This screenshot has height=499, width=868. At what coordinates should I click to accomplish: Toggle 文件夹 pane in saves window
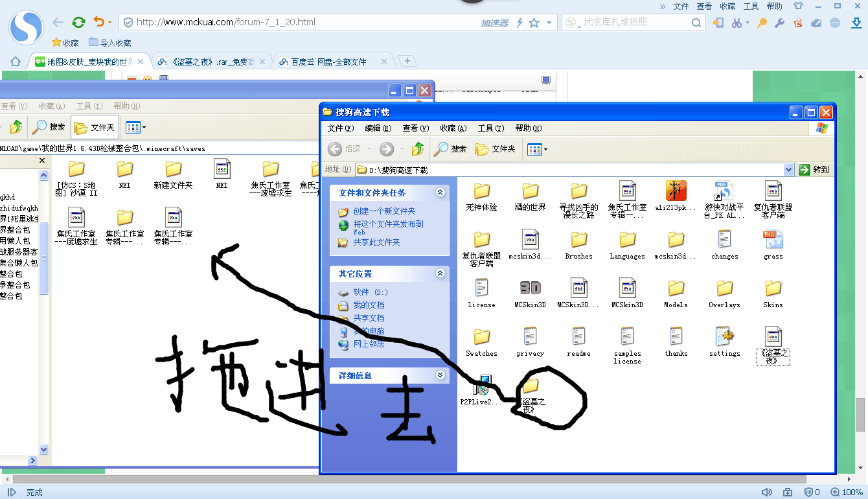(95, 128)
